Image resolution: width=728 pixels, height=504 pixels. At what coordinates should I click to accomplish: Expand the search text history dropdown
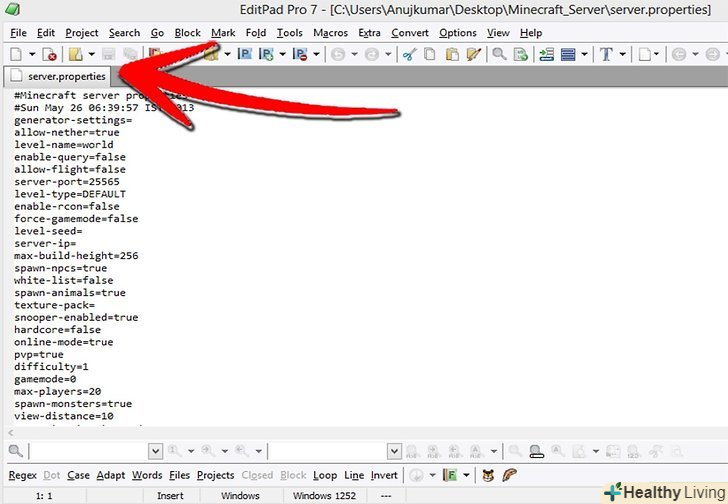156,451
